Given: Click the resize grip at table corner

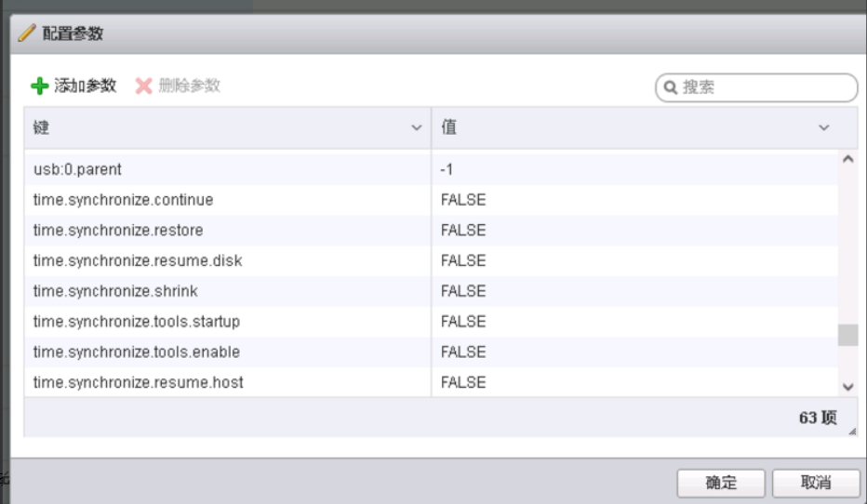Looking at the screenshot, I should tap(851, 431).
